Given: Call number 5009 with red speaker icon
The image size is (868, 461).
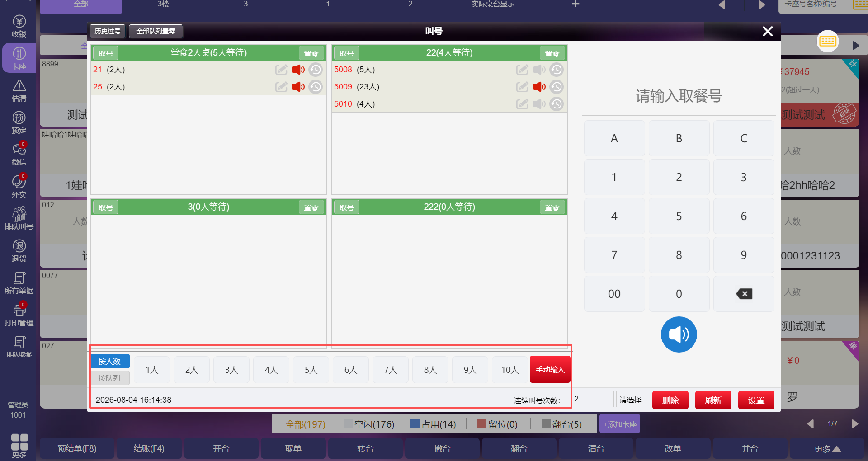Looking at the screenshot, I should [539, 87].
